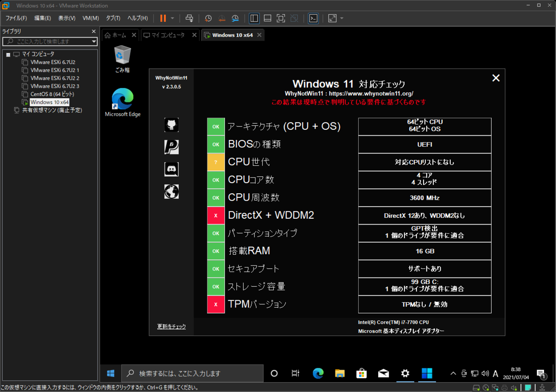The width and height of the screenshot is (556, 392).
Task: Close the WhyNotWin11 window with X
Action: click(x=496, y=78)
